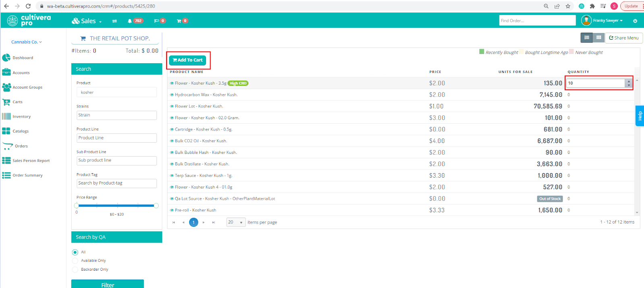Increase quantity with the spinner up arrow

point(629,81)
